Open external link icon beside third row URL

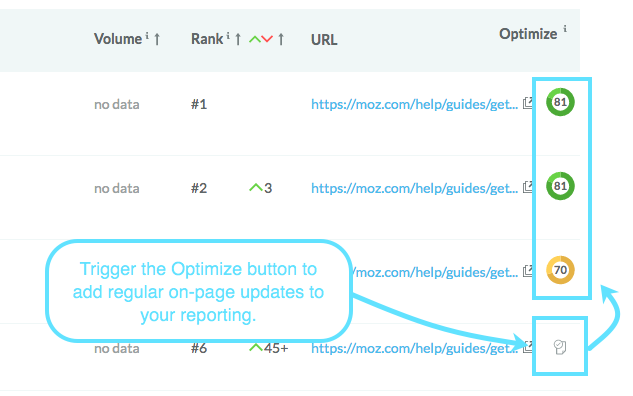tap(527, 270)
